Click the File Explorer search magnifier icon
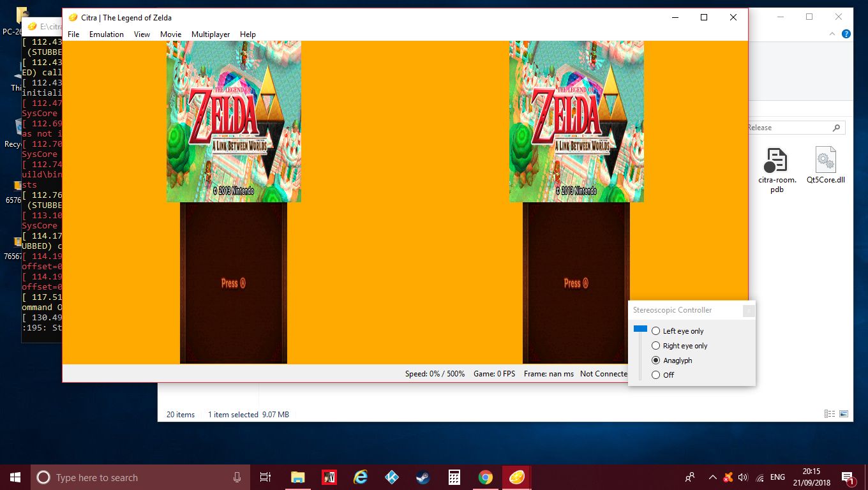 (x=837, y=128)
